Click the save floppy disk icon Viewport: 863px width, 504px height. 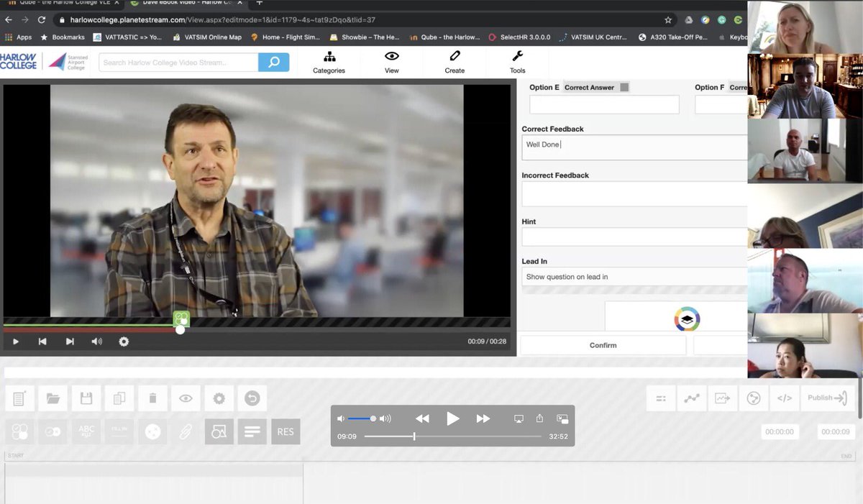[x=86, y=398]
